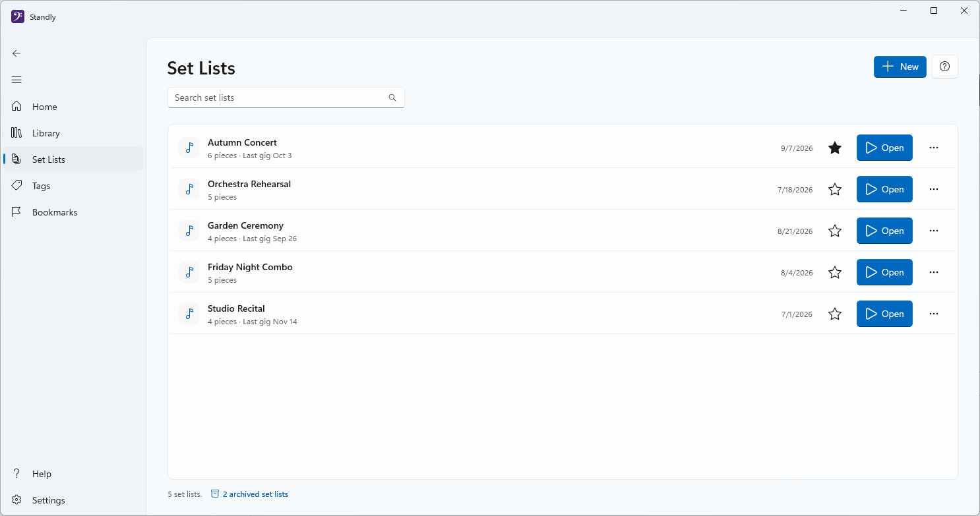Open the Autumn Concert set list
This screenshot has height=516, width=980.
pos(884,148)
